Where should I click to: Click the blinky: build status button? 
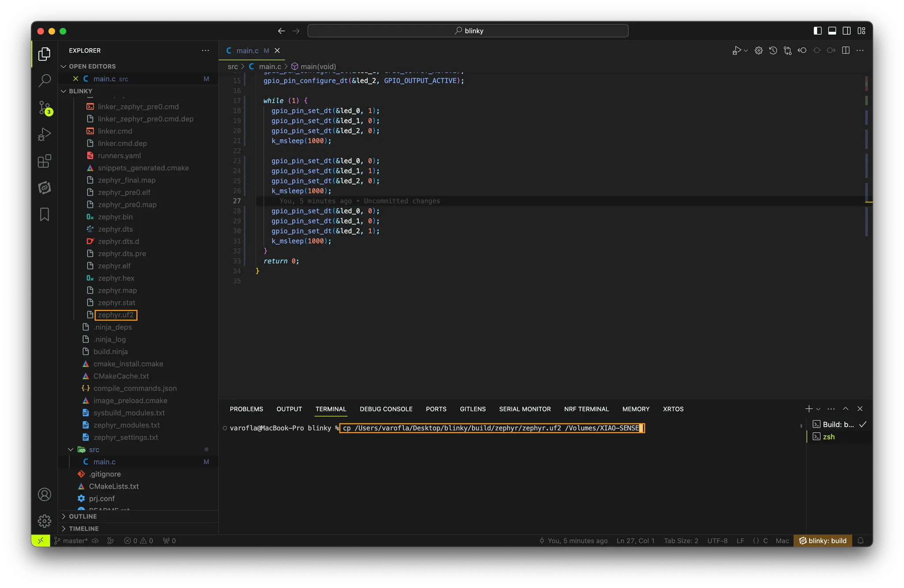(x=823, y=541)
